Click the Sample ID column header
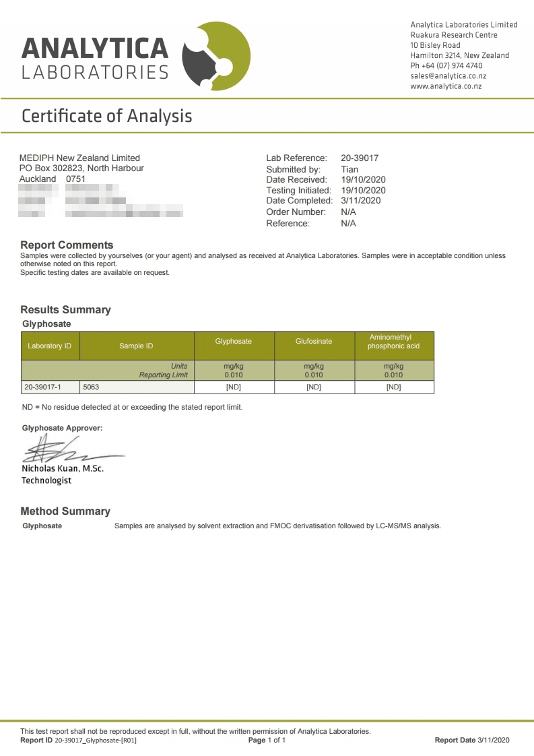 [137, 346]
